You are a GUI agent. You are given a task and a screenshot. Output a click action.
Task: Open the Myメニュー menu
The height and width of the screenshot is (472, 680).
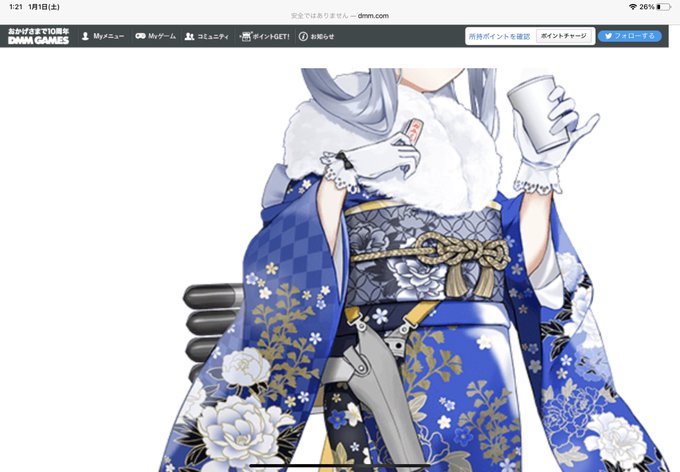(103, 36)
